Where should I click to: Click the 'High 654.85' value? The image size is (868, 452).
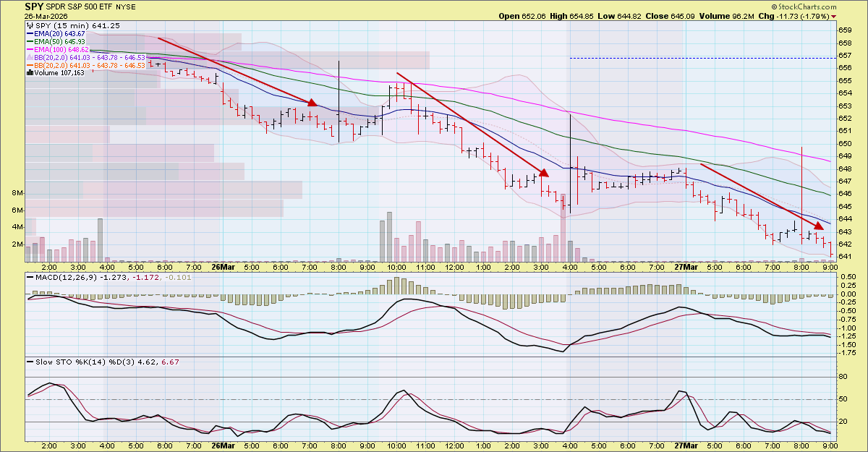573,16
